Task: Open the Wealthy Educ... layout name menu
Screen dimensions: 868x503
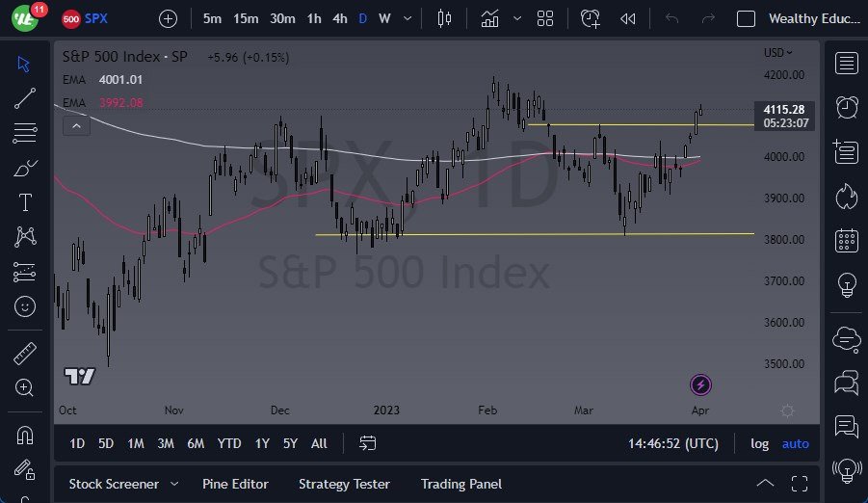Action: pos(814,19)
